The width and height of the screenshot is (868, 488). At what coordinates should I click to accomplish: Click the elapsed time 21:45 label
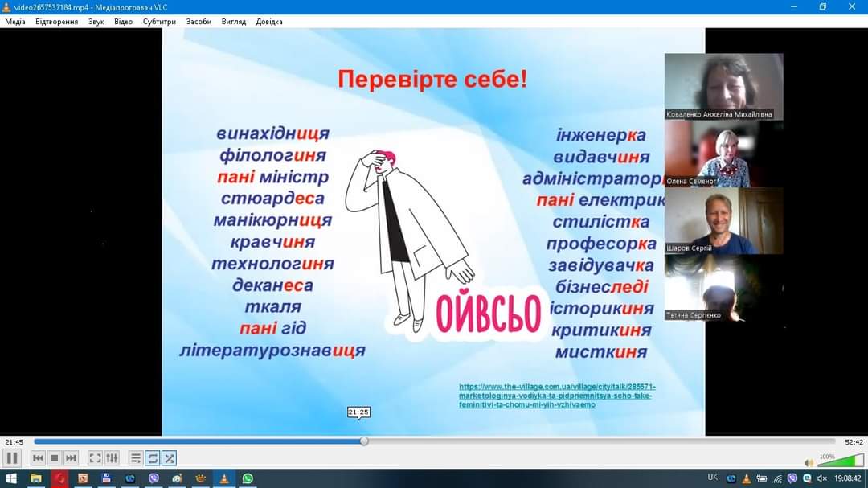tap(14, 442)
